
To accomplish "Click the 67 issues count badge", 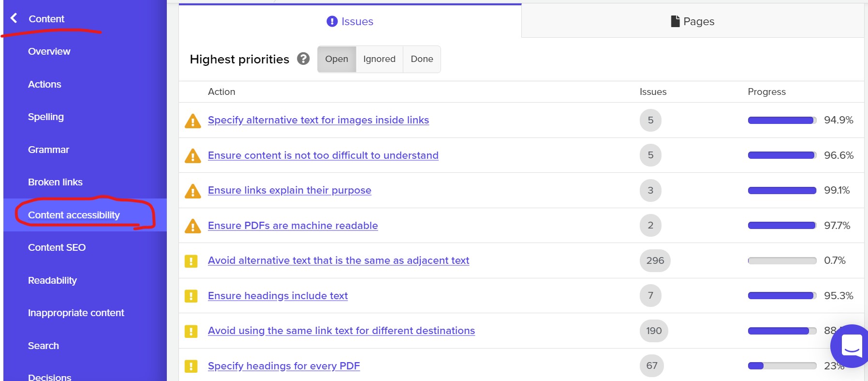I will click(x=651, y=366).
